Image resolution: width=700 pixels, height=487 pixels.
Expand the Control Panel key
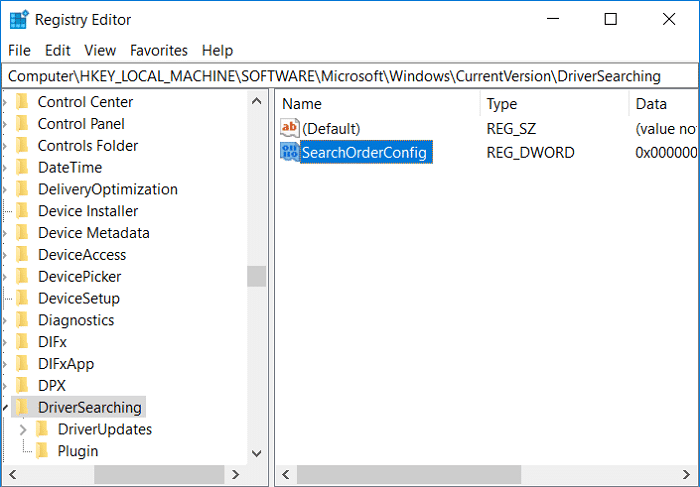4,124
